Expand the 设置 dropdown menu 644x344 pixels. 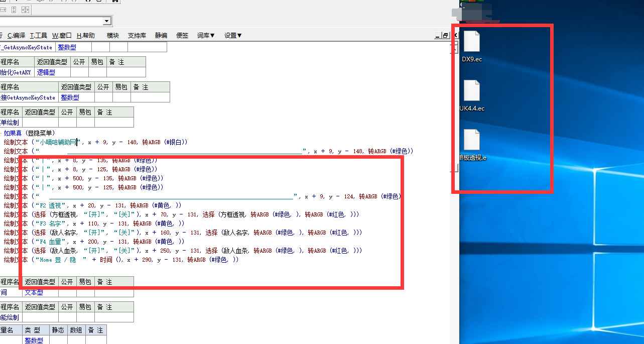point(233,36)
